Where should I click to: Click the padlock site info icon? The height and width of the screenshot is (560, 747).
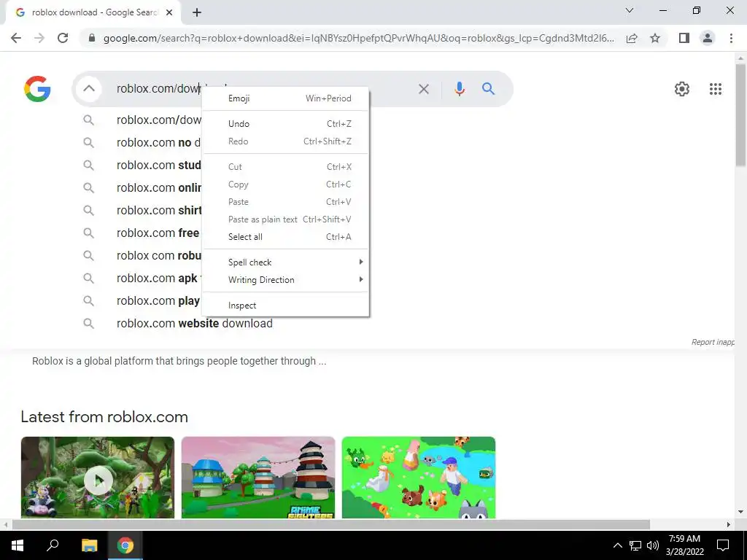[x=92, y=38]
